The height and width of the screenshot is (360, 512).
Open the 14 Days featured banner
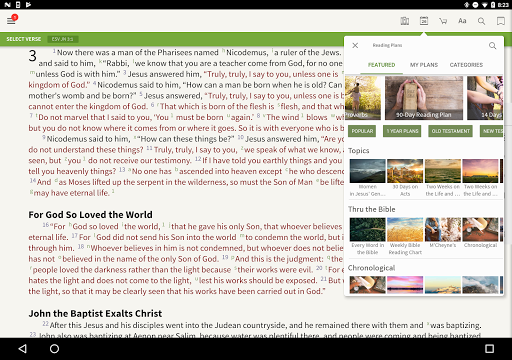coord(485,98)
